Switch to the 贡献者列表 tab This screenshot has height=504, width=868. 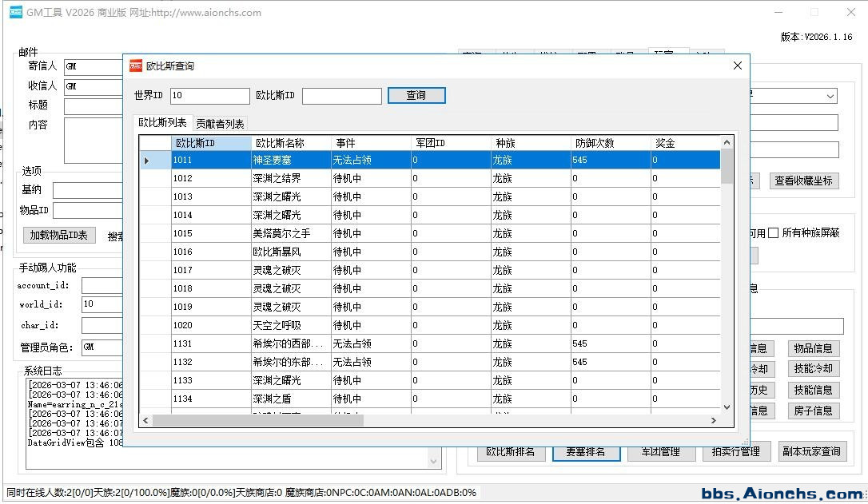(220, 124)
